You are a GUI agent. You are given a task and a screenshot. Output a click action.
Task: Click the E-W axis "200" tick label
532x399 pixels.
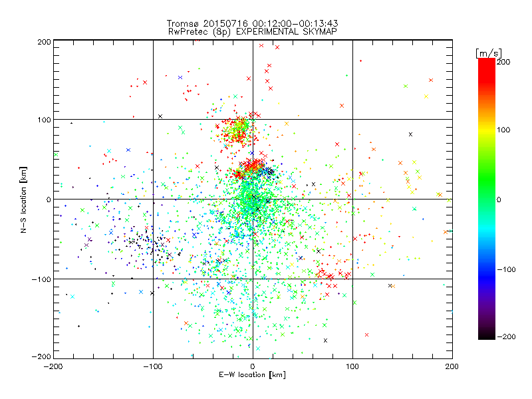tap(452, 366)
